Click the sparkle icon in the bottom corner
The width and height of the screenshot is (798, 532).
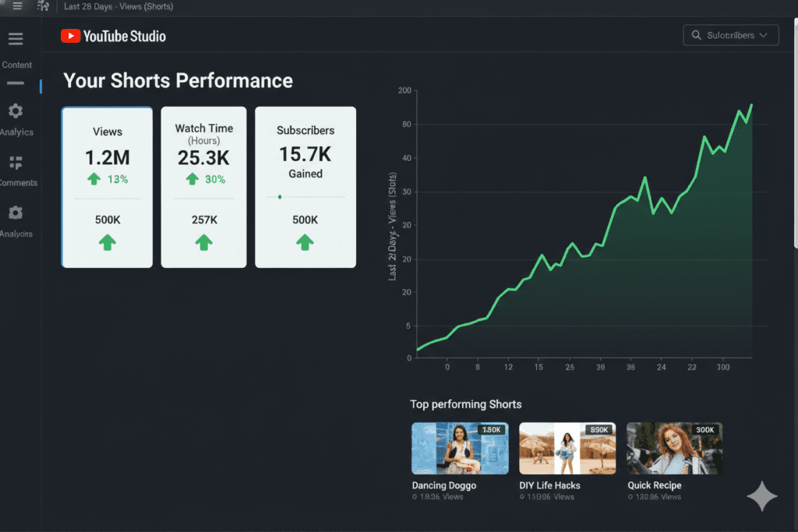[762, 496]
